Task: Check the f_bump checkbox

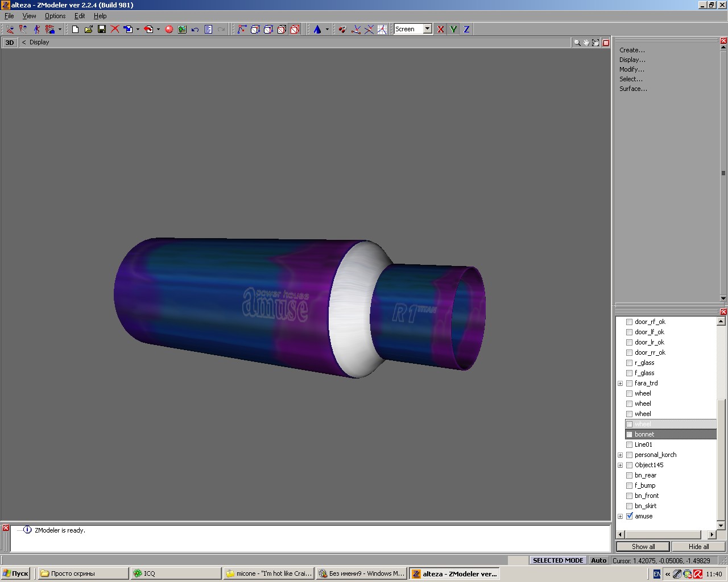Action: (x=630, y=485)
